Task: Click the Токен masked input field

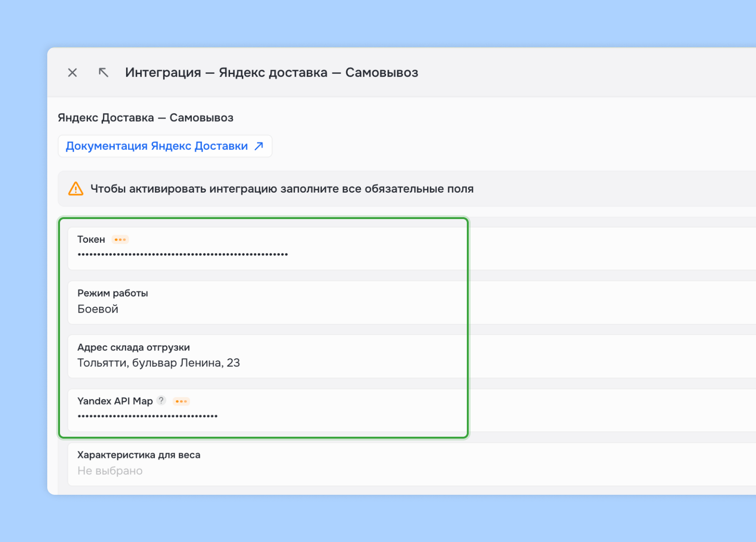Action: [x=412, y=249]
